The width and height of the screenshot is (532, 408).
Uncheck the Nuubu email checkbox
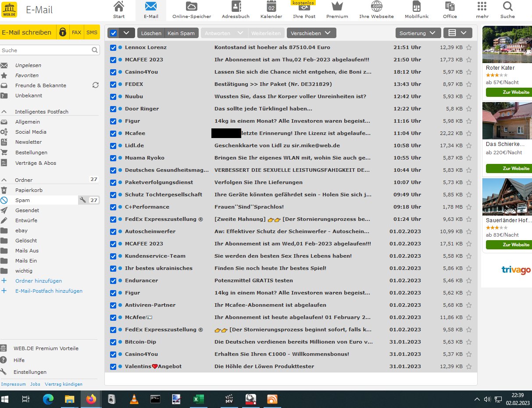pyautogui.click(x=113, y=96)
